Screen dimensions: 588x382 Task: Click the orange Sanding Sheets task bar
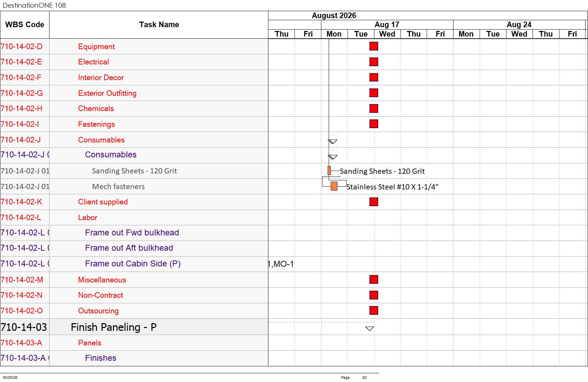[329, 171]
